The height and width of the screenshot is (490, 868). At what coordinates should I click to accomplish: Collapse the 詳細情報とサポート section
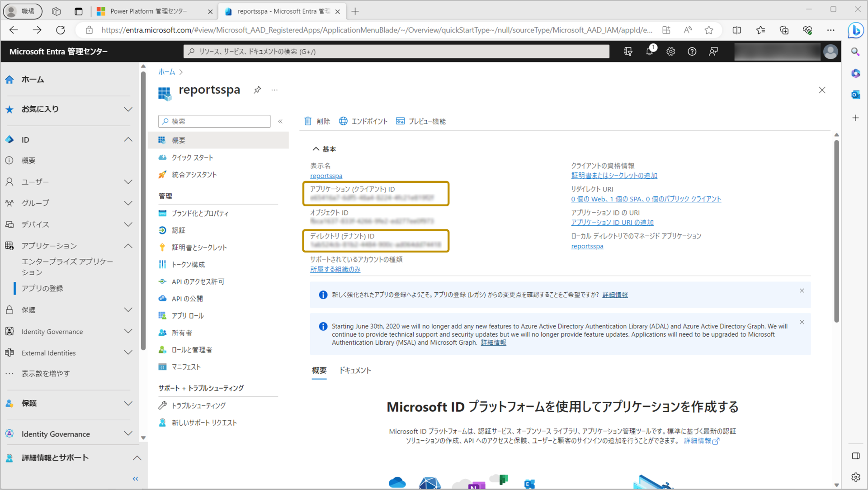coord(137,458)
